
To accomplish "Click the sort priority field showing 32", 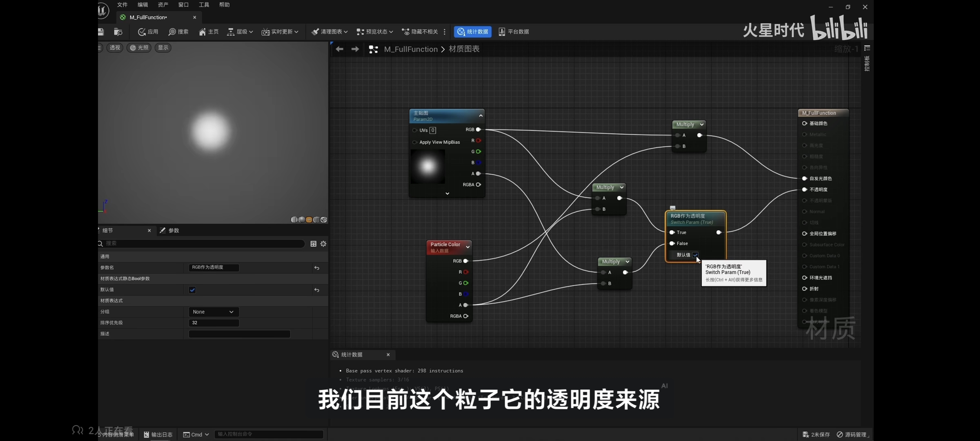I will (x=213, y=323).
